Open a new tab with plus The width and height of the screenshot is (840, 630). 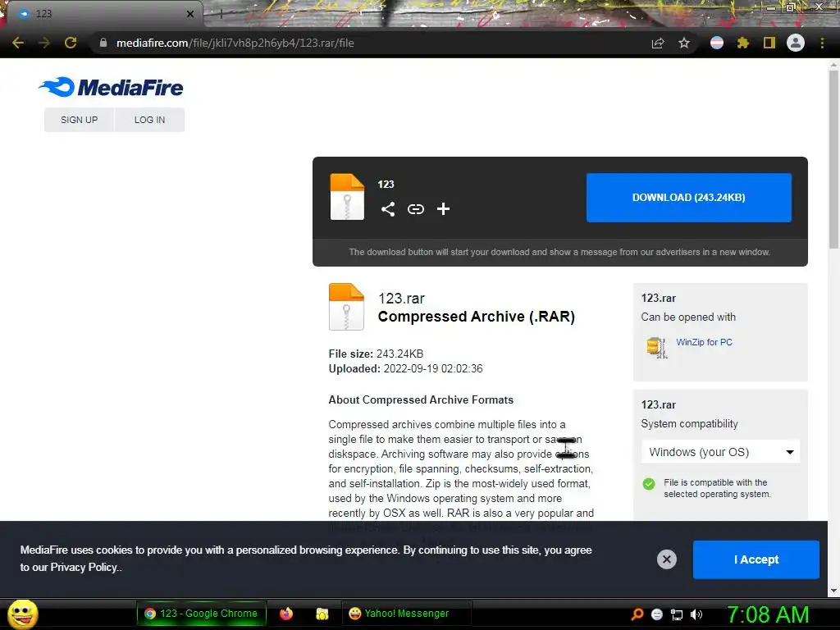pos(221,15)
